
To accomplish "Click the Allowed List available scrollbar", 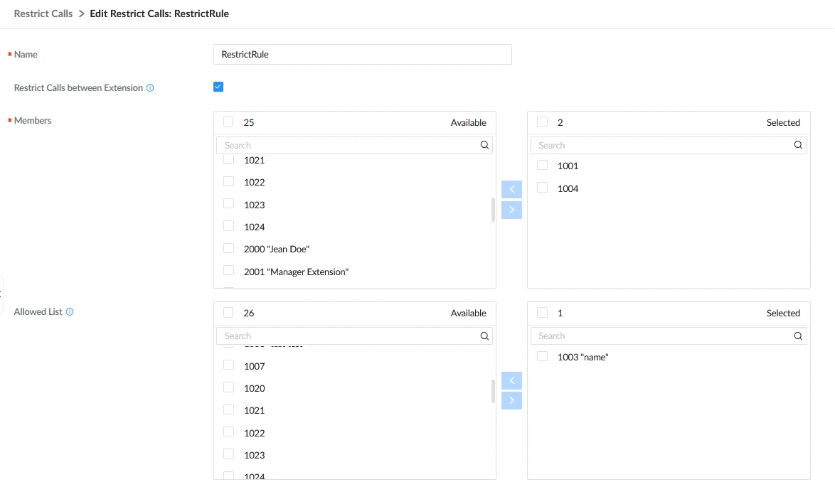I will tap(493, 391).
